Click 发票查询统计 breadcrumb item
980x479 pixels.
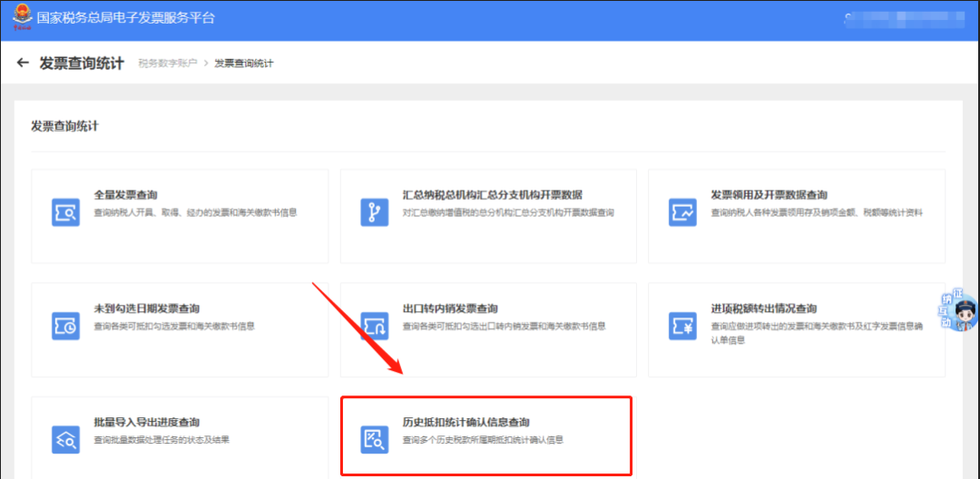tap(243, 64)
